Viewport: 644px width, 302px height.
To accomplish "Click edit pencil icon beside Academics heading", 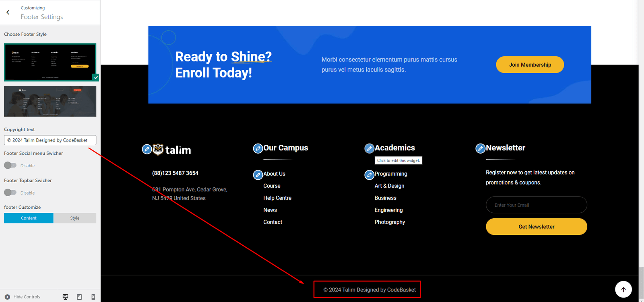I will 369,149.
